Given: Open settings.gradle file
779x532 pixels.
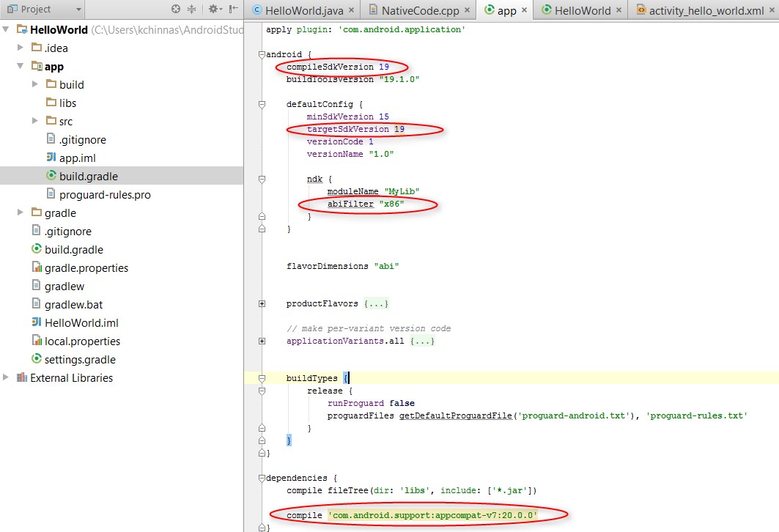Looking at the screenshot, I should coord(79,359).
